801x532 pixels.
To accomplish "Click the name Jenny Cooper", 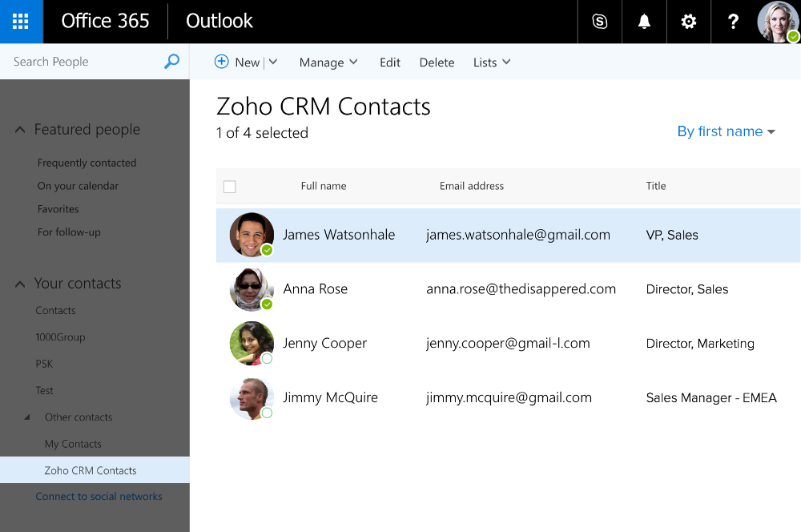I will point(325,344).
